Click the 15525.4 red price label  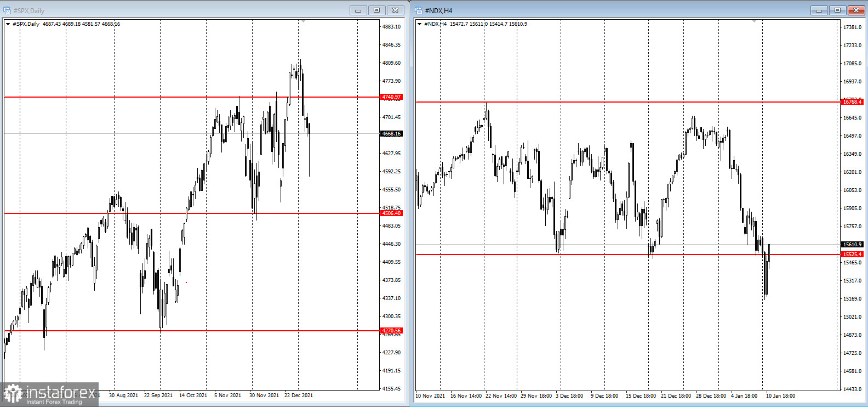point(852,255)
